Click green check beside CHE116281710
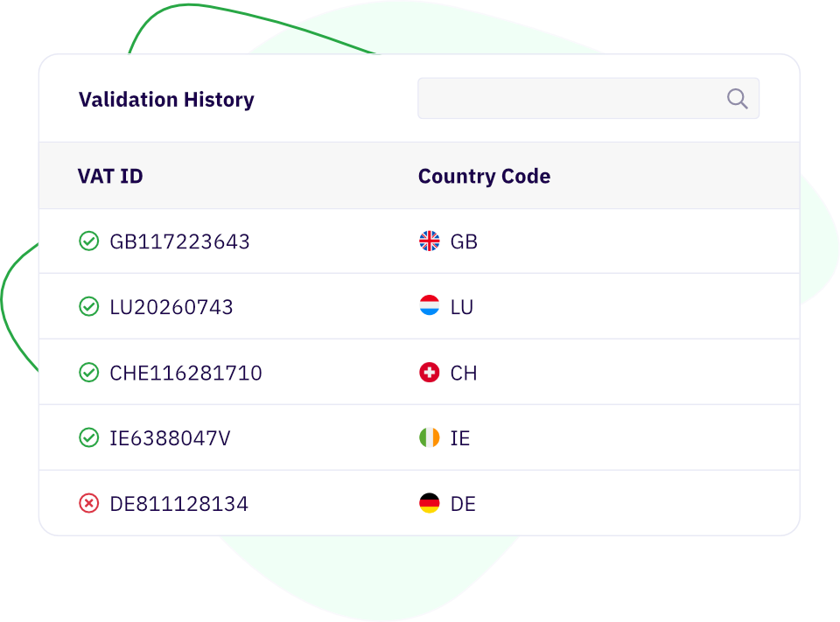Viewport: 840px width, 622px height. 88,373
